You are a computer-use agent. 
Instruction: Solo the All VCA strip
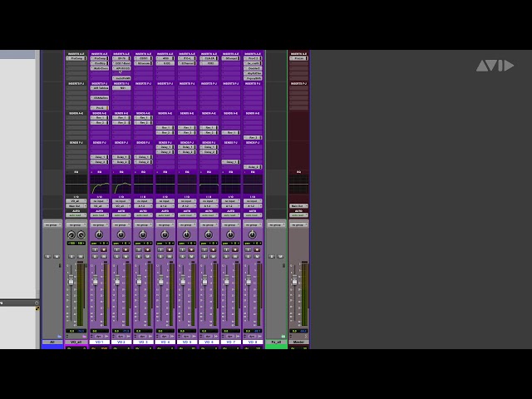pyautogui.click(x=48, y=257)
